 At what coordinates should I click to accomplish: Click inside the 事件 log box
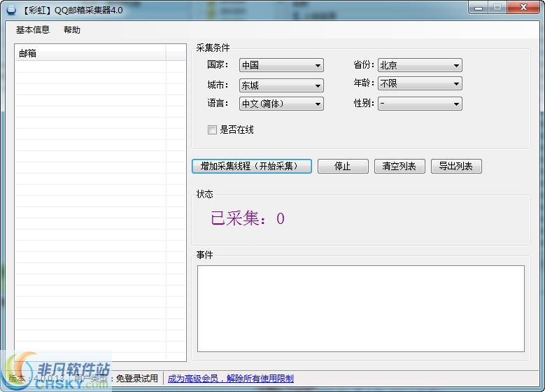tap(361, 309)
